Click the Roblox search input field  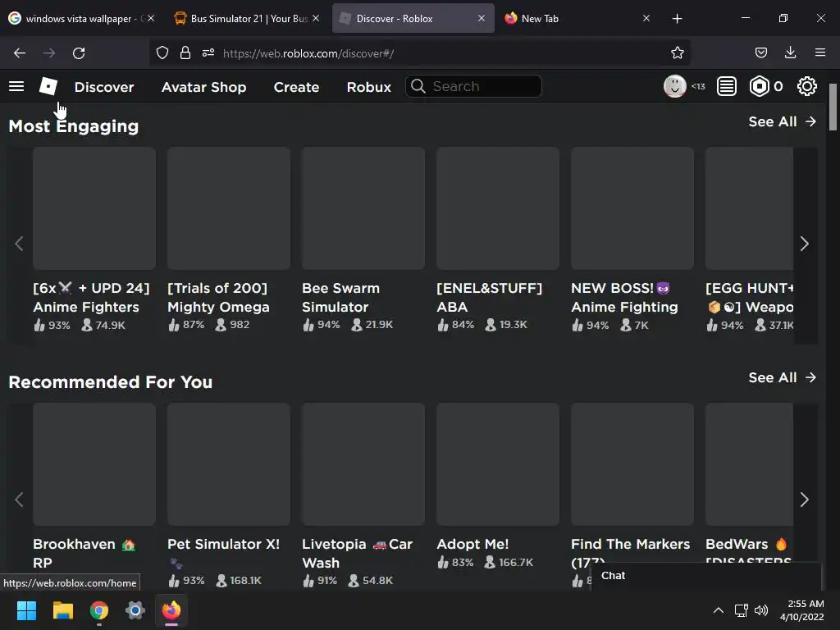[x=473, y=86]
